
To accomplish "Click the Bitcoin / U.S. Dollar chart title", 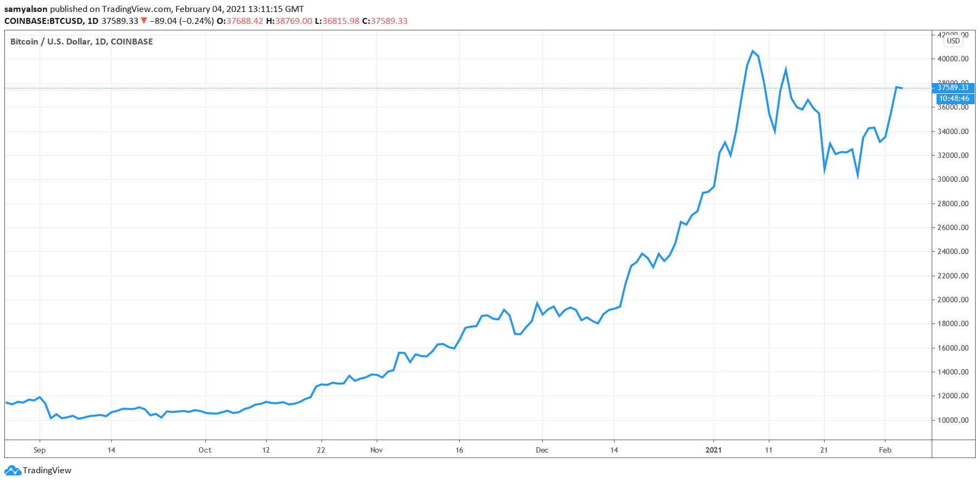I will click(x=81, y=42).
